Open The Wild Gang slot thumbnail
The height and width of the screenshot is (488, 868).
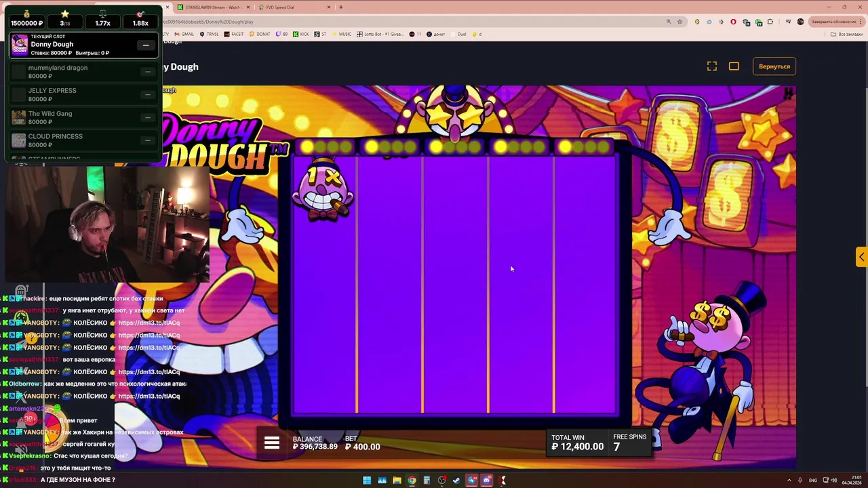pos(19,117)
